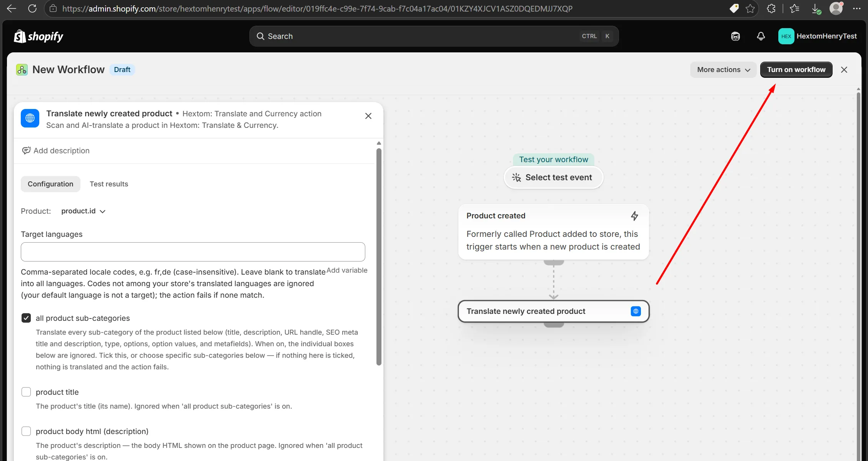The width and height of the screenshot is (868, 461).
Task: Click the Hextom globe icon in panel header
Action: (30, 118)
